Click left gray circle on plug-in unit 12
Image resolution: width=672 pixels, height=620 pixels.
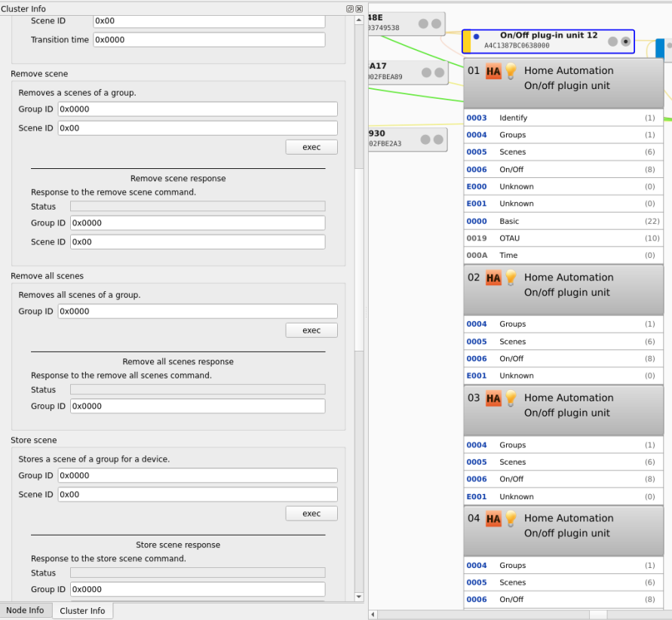[613, 41]
